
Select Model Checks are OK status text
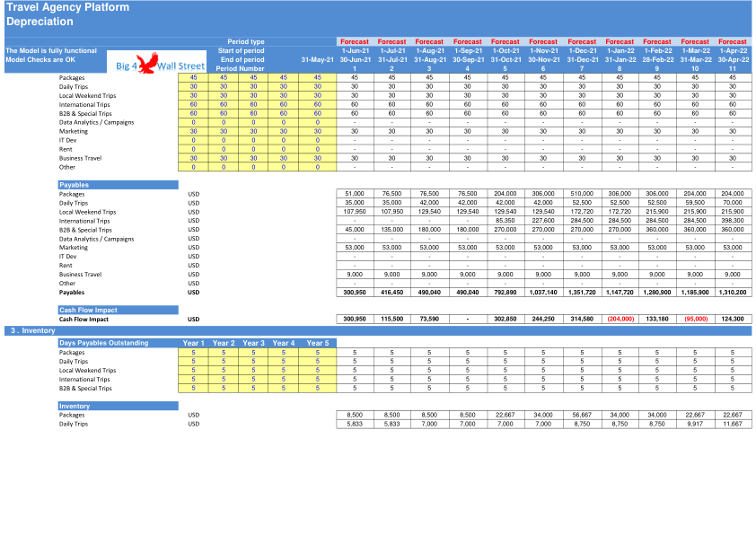40,60
